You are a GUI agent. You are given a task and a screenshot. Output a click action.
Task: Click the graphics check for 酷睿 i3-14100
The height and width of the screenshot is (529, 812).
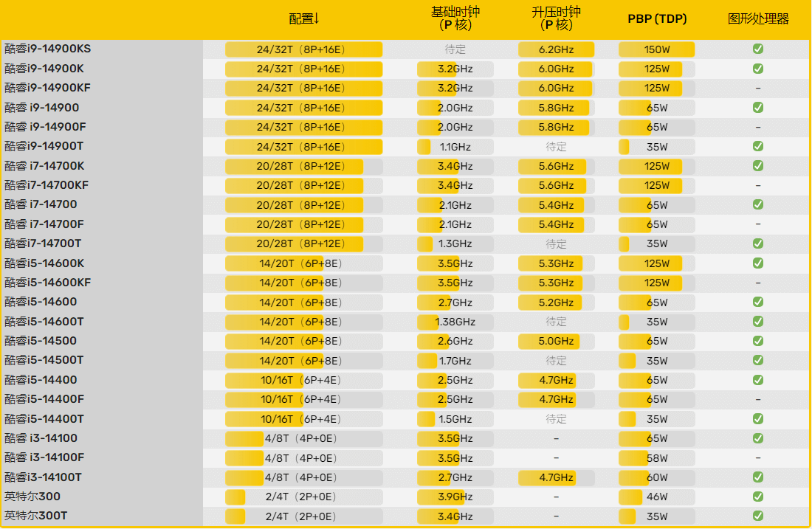pyautogui.click(x=758, y=438)
